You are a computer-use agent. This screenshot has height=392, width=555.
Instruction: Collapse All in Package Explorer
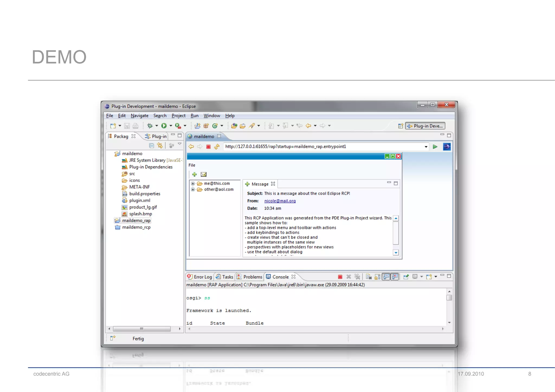tap(152, 146)
